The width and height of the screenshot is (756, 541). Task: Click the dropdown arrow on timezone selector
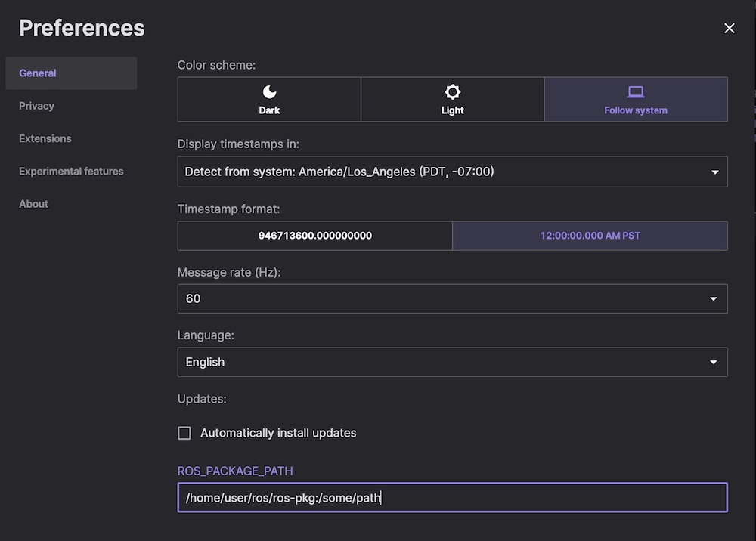pyautogui.click(x=714, y=172)
